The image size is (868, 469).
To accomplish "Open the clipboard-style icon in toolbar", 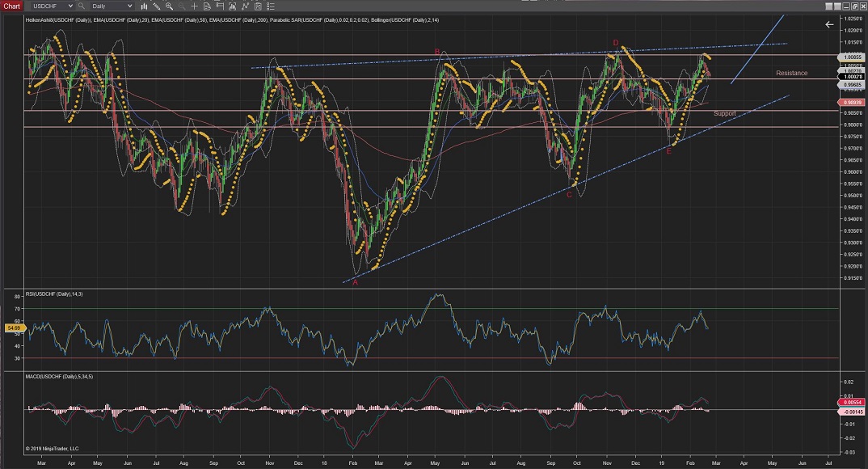I will 258,6.
